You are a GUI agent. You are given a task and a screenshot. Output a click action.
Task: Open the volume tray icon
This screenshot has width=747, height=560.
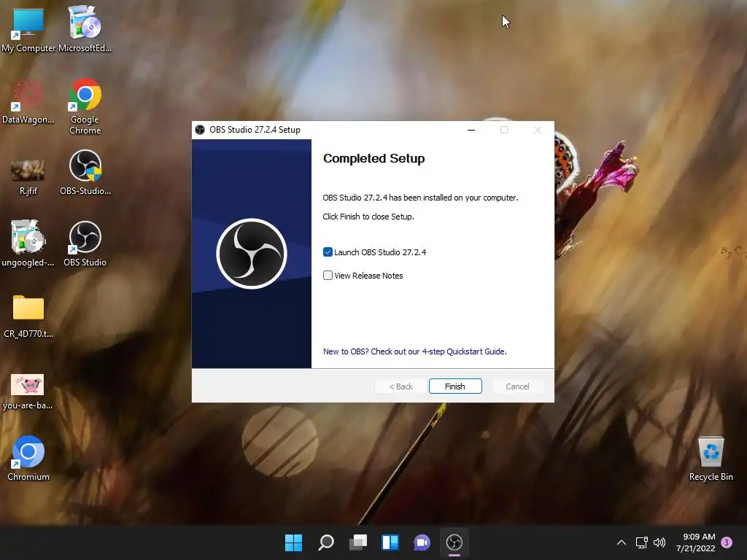(x=659, y=542)
